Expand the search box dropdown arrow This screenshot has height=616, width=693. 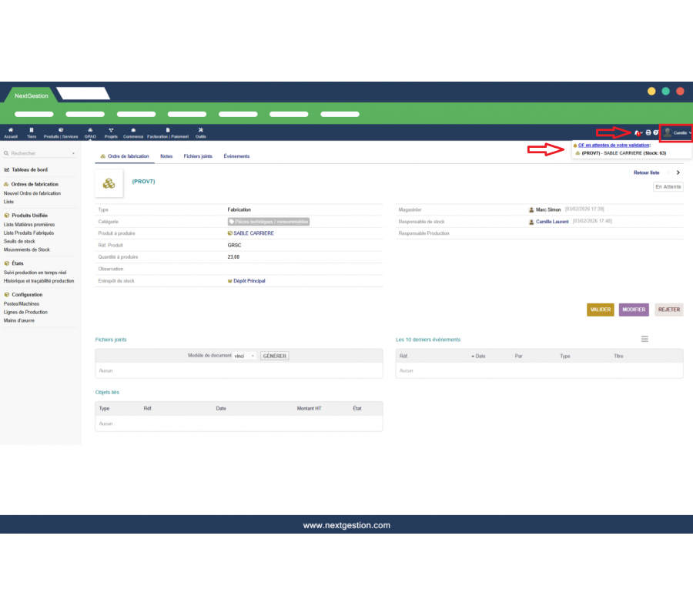coord(73,153)
